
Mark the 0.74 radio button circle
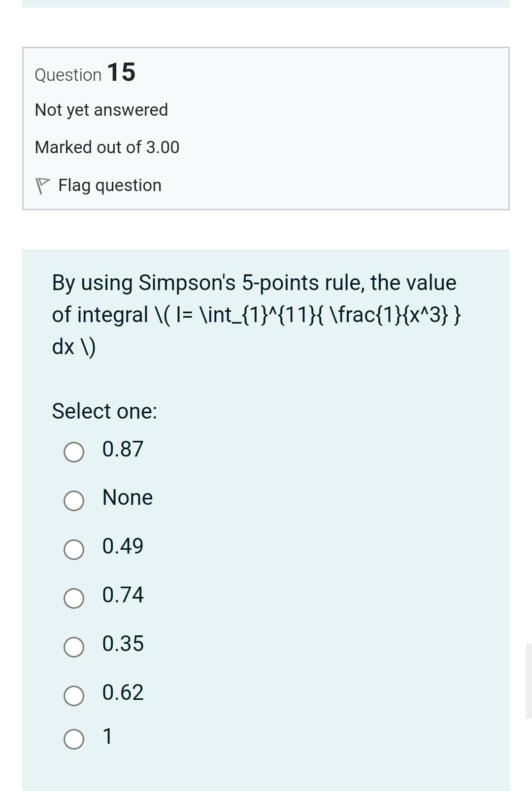(x=74, y=598)
